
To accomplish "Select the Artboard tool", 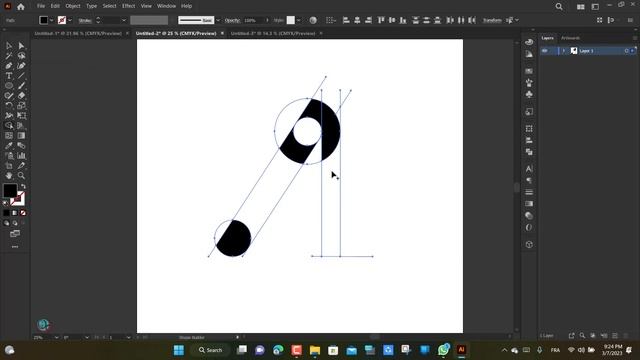I will pyautogui.click(x=9, y=166).
